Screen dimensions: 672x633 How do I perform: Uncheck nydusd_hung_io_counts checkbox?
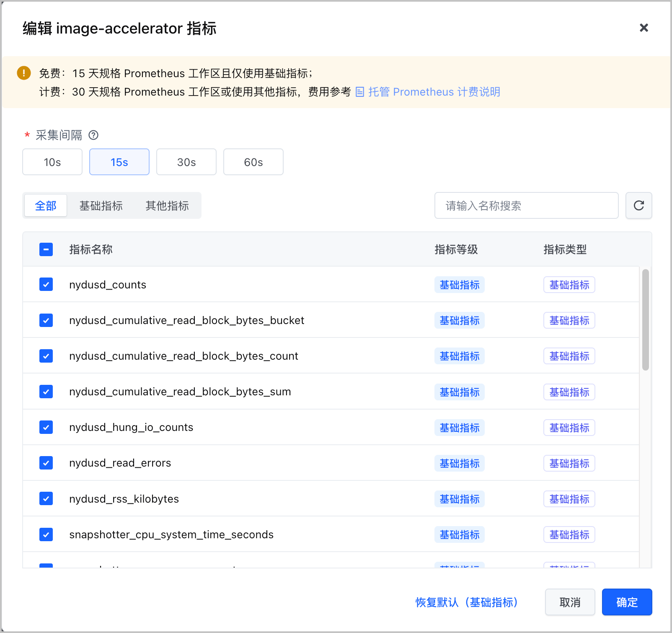coord(46,427)
